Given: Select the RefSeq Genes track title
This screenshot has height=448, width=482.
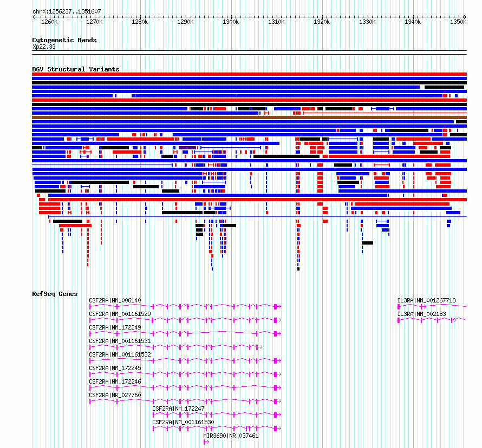Looking at the screenshot, I should coord(55,294).
